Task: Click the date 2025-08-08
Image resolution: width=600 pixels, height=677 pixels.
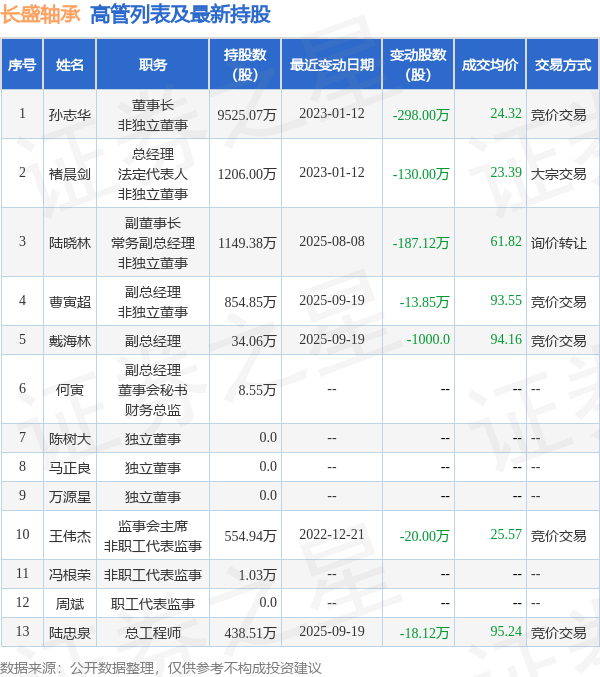Action: tap(332, 241)
